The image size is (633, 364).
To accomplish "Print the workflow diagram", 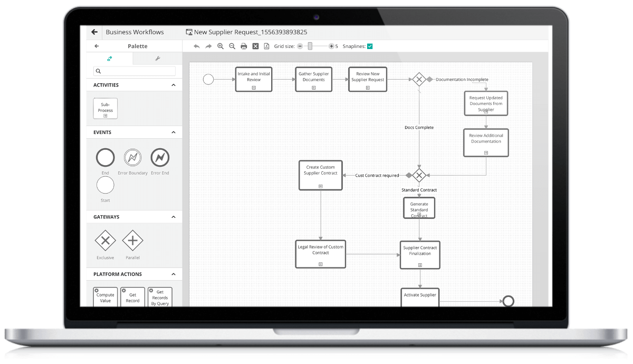I will click(x=244, y=46).
